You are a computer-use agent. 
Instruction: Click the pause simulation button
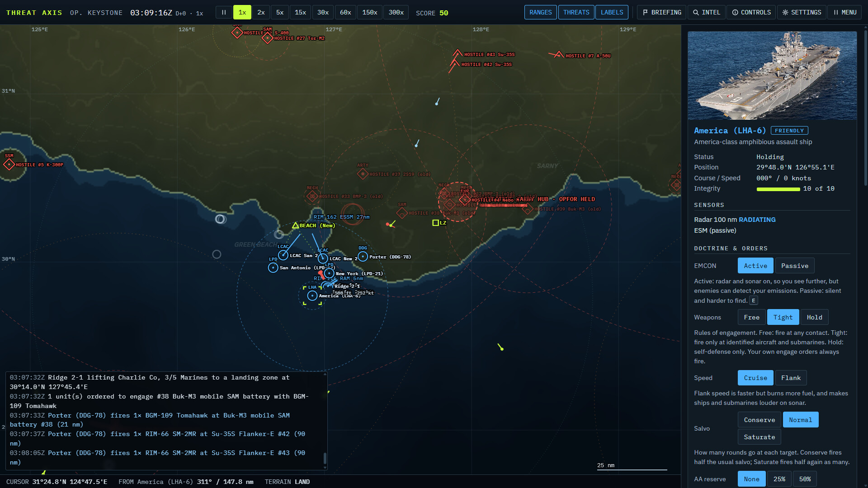pyautogui.click(x=224, y=13)
